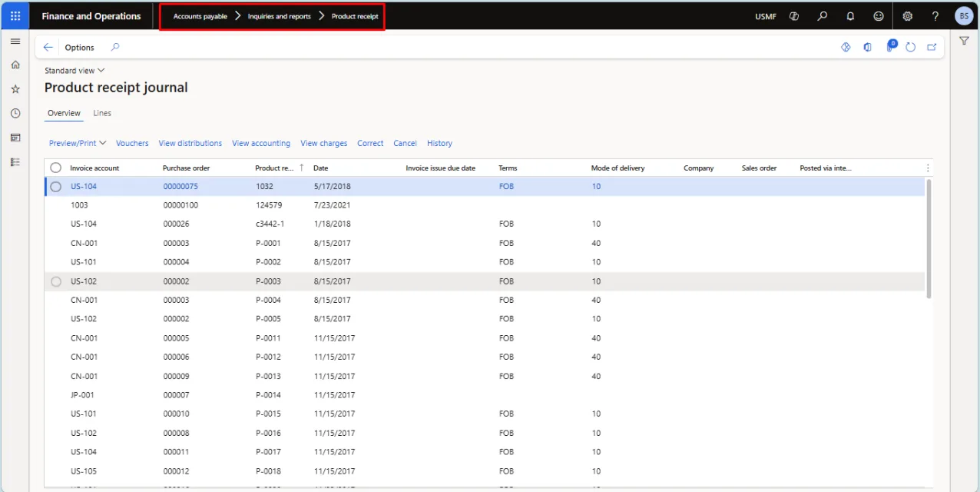Click the back arrow button
This screenshot has width=980, height=492.
(x=48, y=48)
